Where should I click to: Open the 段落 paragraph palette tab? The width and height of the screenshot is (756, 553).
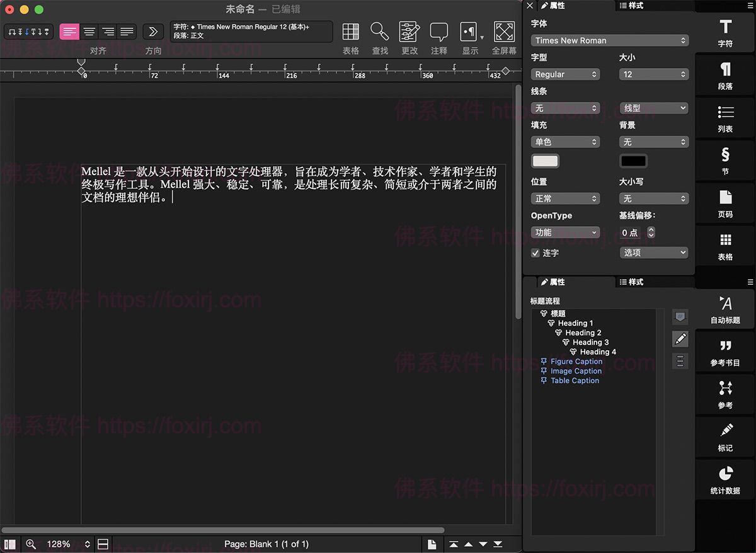coord(725,76)
